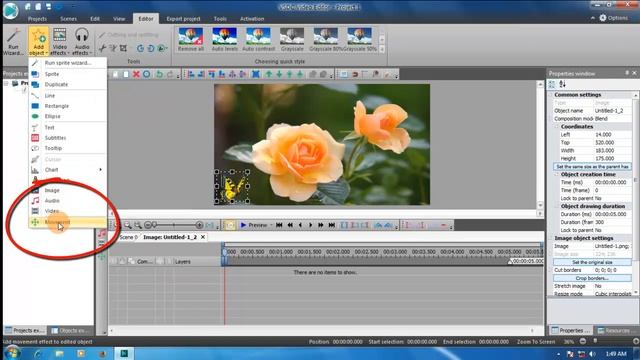Click the redo arrow in the toolbar
The height and width of the screenshot is (360, 640).
170,74
